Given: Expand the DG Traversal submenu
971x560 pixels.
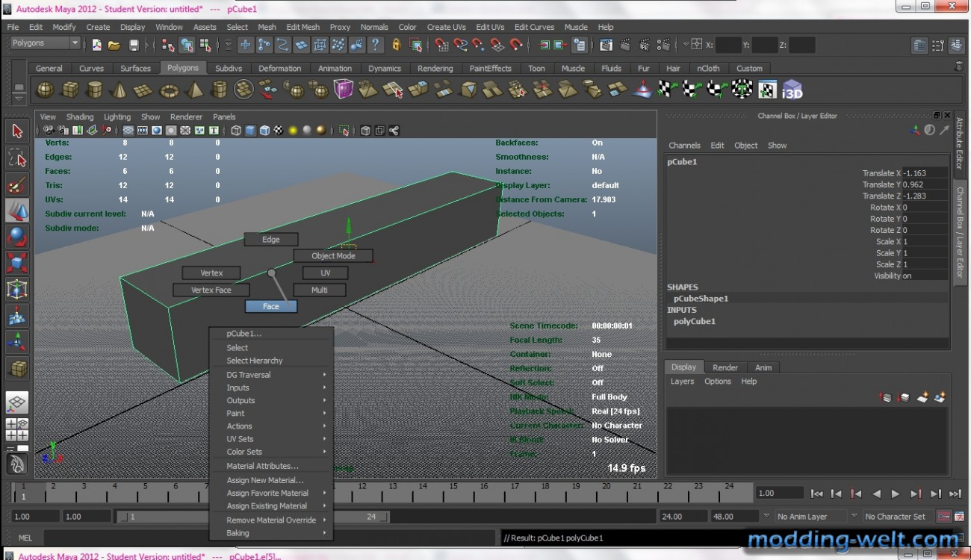Looking at the screenshot, I should coord(276,375).
